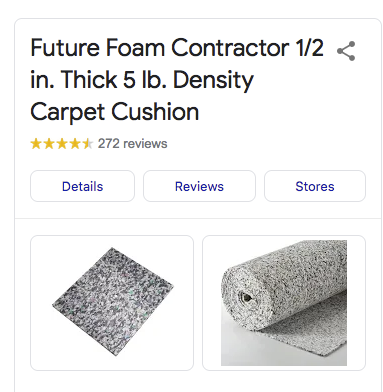This screenshot has height=392, width=383.
Task: Click the second gold rating star
Action: (49, 144)
